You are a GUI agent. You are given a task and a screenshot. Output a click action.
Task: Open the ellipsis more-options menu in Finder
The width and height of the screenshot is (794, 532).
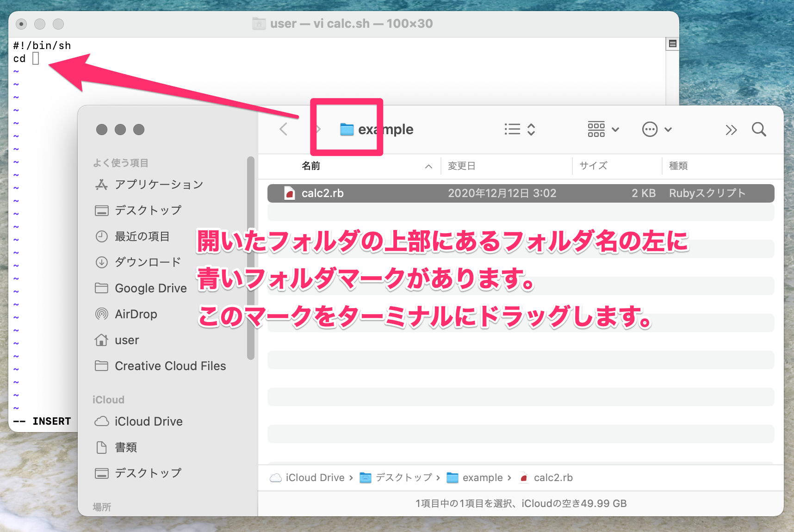650,130
